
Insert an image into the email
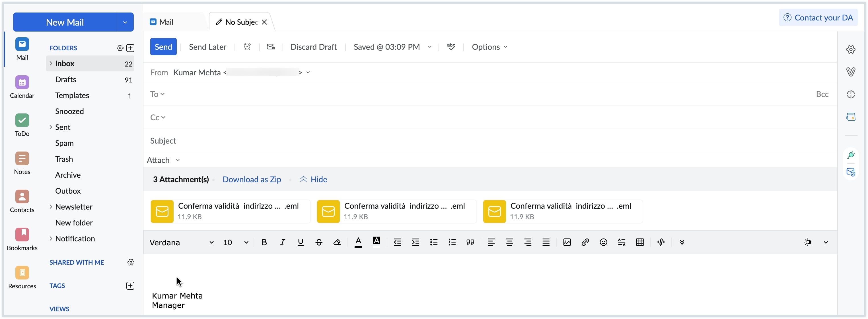click(x=567, y=242)
